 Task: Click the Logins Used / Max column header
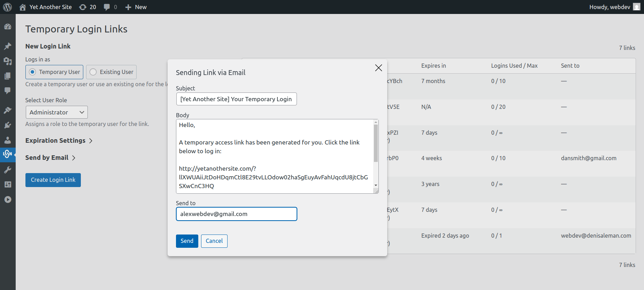514,66
